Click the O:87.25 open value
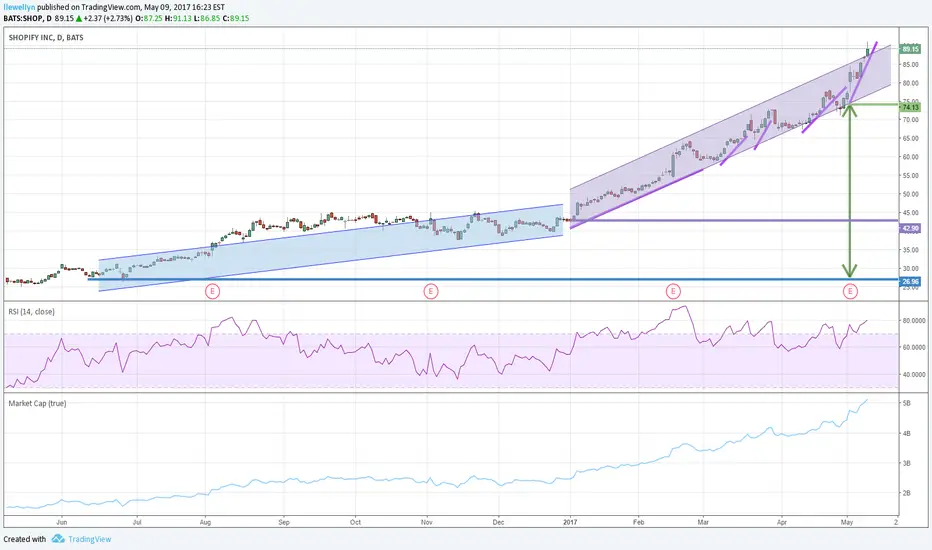 (150, 18)
